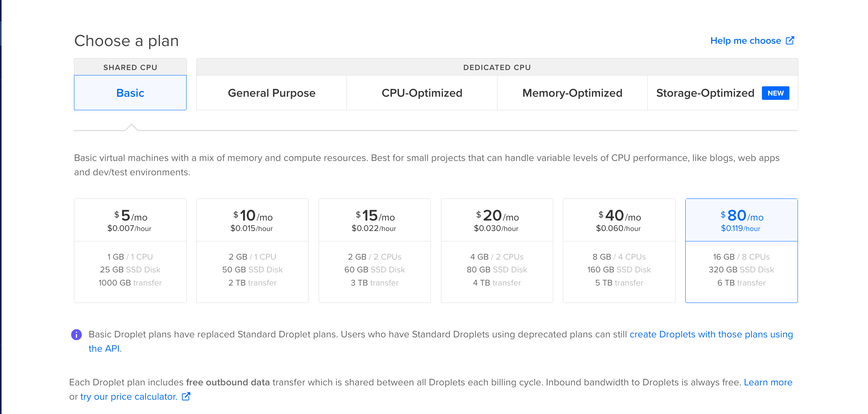Click the SHARED CPU header label
Image resolution: width=868 pixels, height=414 pixels.
click(x=130, y=67)
